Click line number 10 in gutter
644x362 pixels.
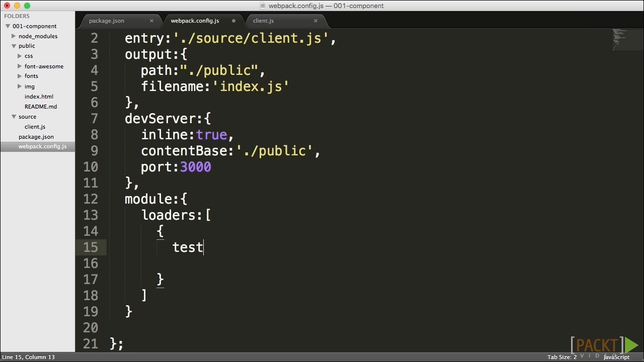click(x=91, y=167)
